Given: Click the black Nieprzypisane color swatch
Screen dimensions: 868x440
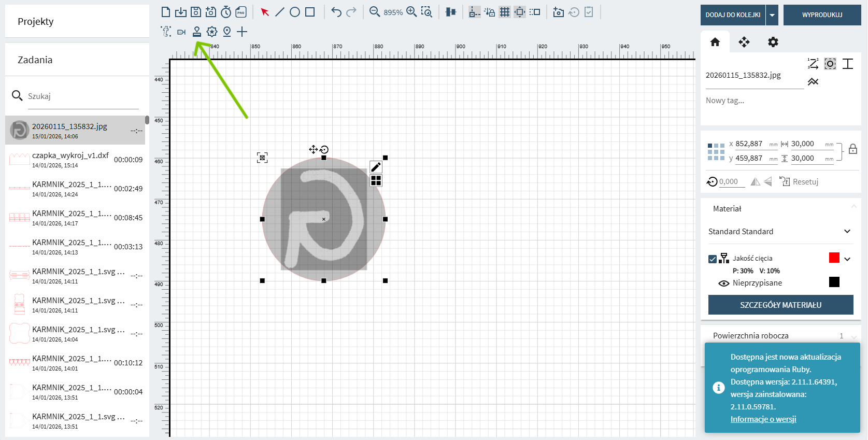Looking at the screenshot, I should pos(834,282).
